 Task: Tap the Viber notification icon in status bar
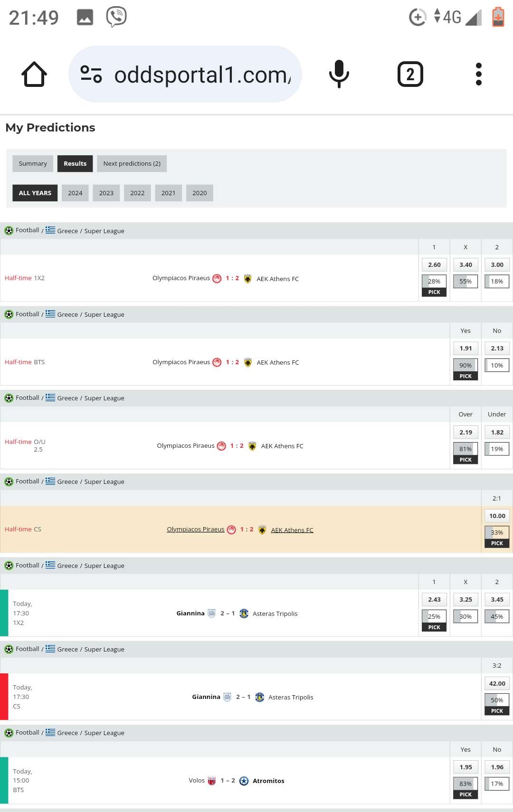pos(116,17)
